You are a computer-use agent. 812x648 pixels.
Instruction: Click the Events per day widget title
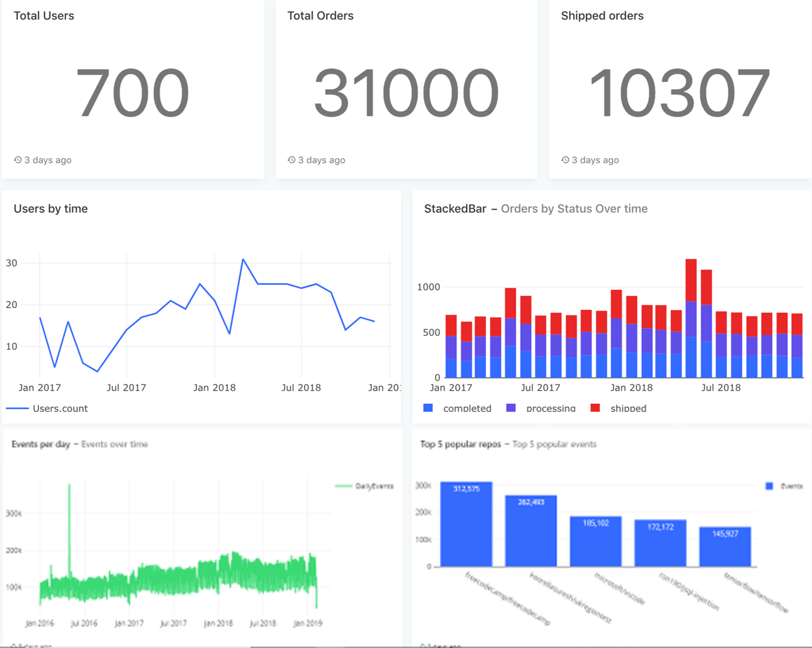[x=41, y=444]
